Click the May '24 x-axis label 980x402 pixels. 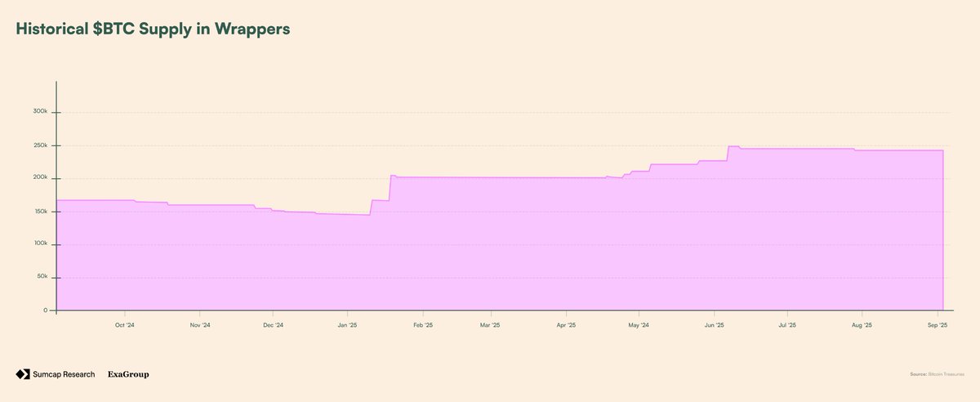[639, 325]
